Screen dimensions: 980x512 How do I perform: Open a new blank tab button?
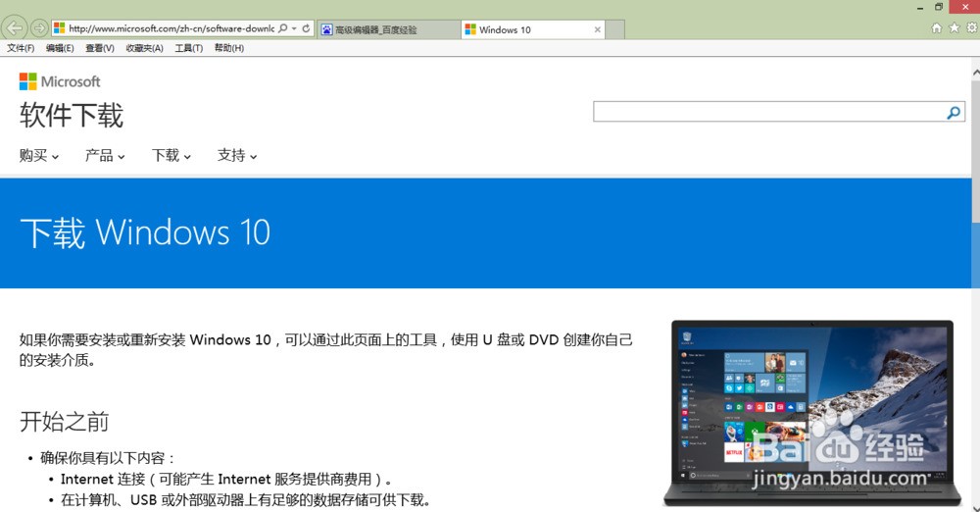click(615, 29)
